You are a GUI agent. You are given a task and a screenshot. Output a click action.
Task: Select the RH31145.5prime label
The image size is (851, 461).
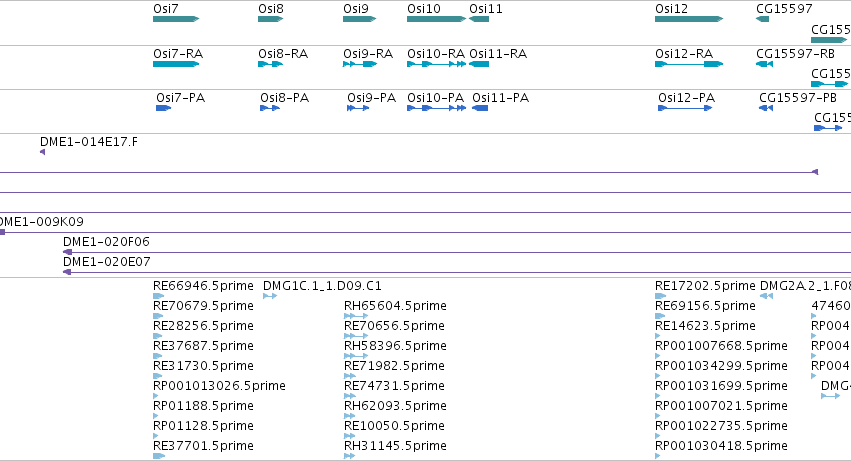pyautogui.click(x=395, y=446)
